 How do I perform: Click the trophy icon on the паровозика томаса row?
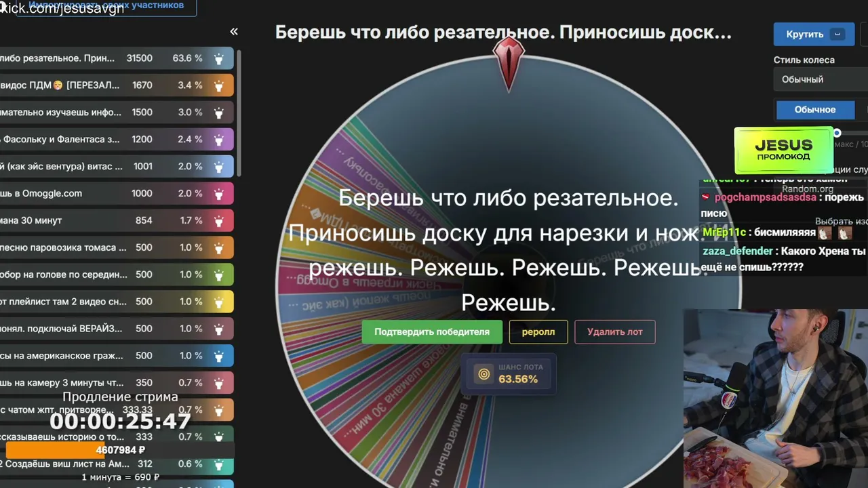[x=219, y=248]
